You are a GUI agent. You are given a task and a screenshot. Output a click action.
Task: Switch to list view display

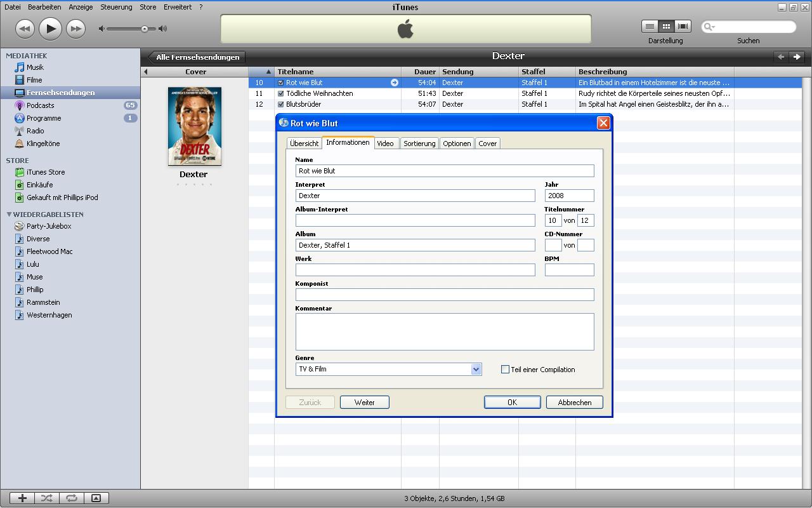click(x=650, y=26)
